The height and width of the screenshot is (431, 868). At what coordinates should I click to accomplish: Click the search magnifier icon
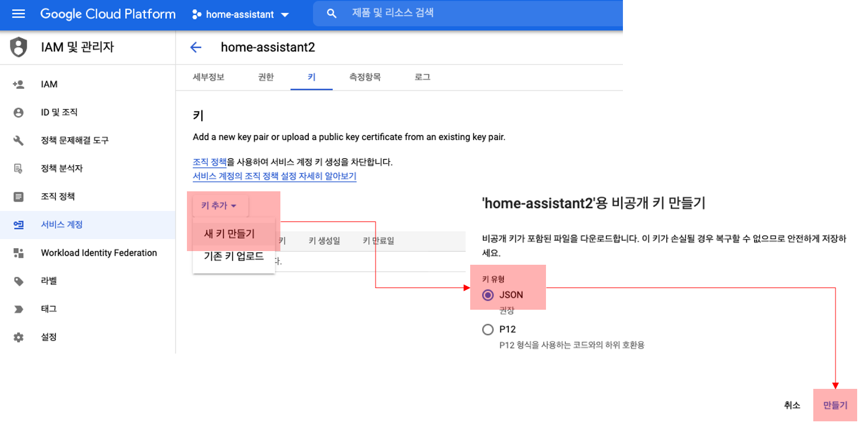click(332, 14)
